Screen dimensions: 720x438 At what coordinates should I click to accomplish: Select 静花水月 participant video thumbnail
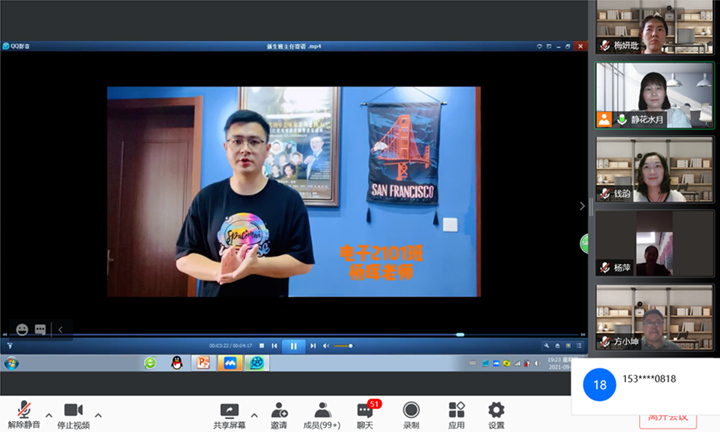654,95
